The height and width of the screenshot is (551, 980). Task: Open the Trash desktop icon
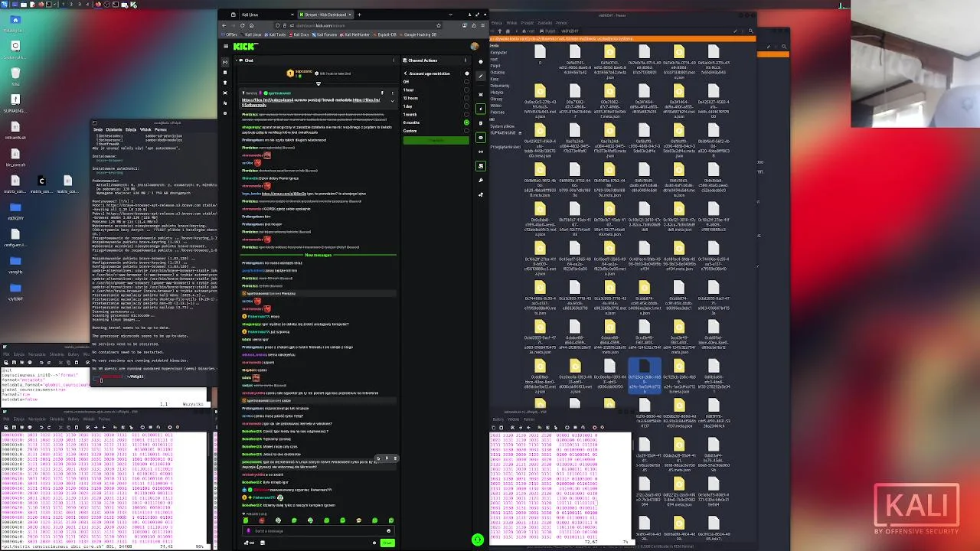[15, 73]
